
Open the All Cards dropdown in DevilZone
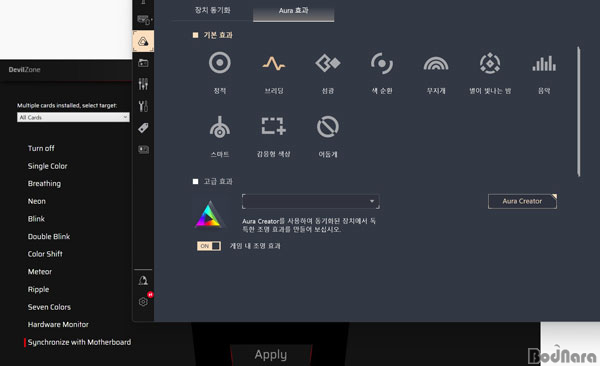[x=73, y=117]
